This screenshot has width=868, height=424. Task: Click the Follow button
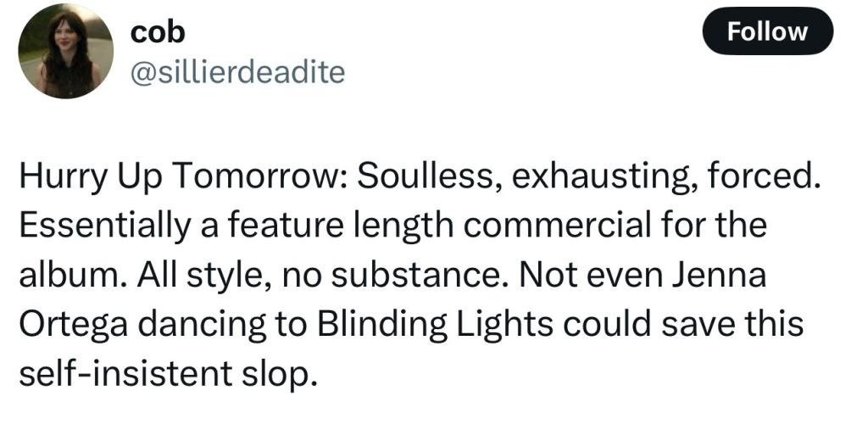[x=767, y=31]
